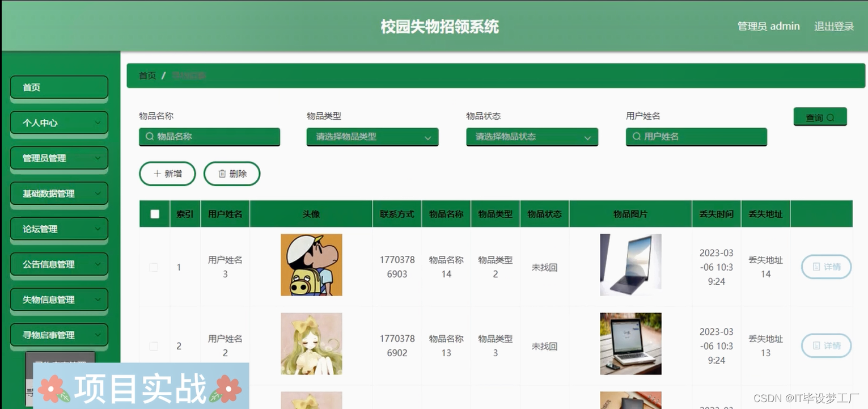Click the laptop-on-table picture in row 2
The image size is (868, 409).
[630, 344]
